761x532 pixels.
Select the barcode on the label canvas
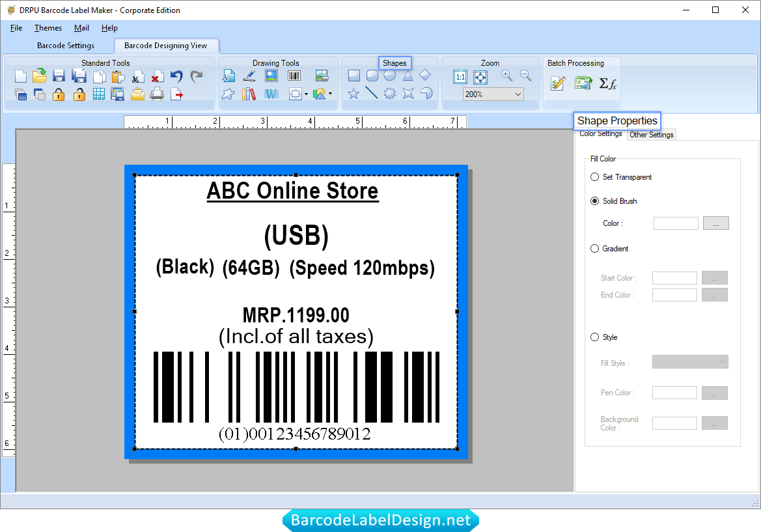[x=296, y=387]
